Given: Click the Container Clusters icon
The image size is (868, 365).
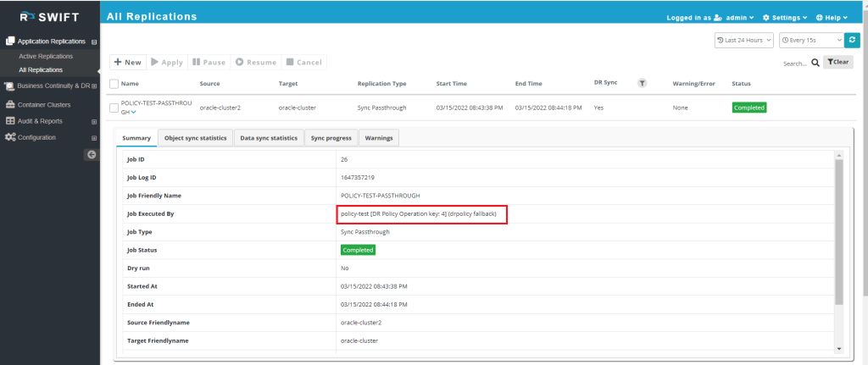Looking at the screenshot, I should (x=10, y=104).
